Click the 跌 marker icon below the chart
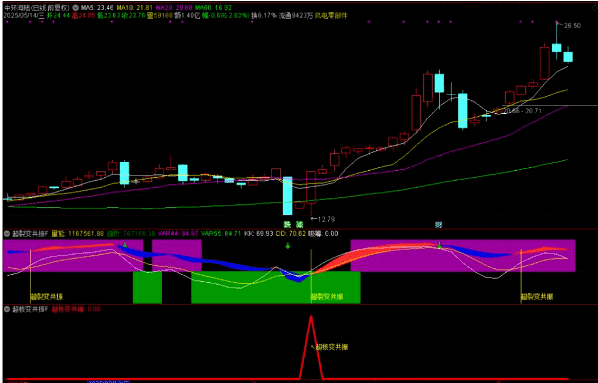 click(287, 224)
